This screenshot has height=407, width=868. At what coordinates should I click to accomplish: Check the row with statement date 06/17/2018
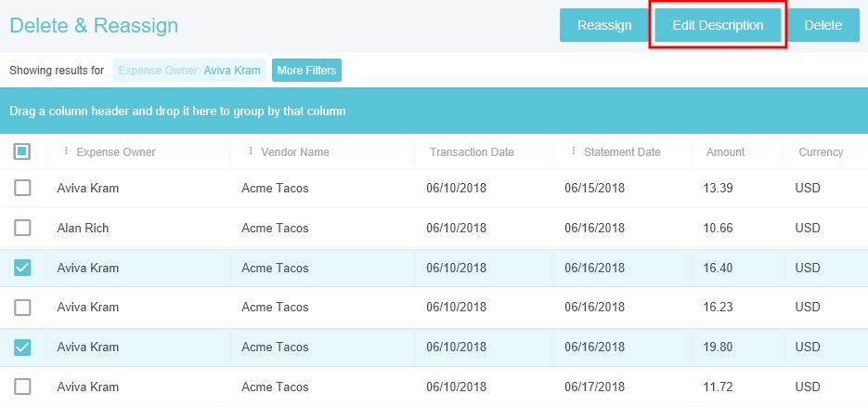pyautogui.click(x=22, y=386)
